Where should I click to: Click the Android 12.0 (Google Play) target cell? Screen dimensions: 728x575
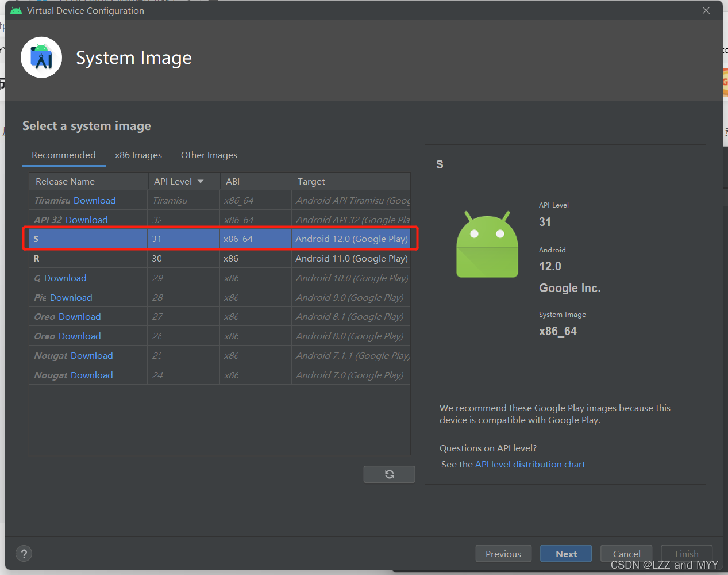[351, 239]
